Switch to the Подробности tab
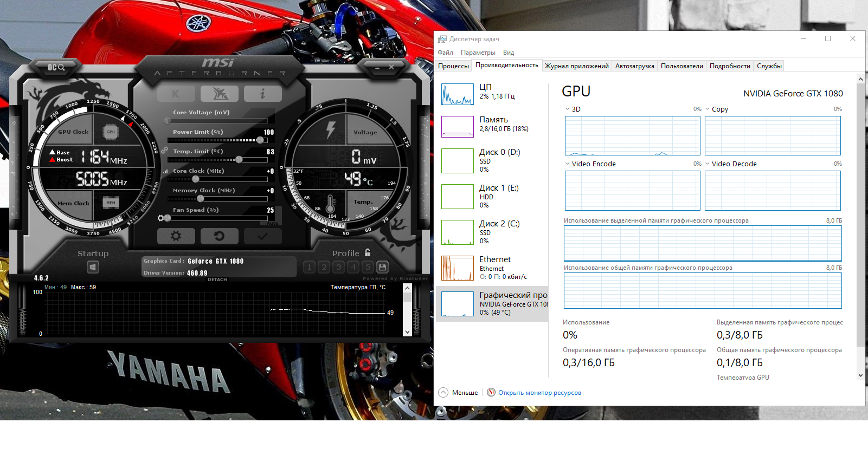The height and width of the screenshot is (468, 868). coord(730,66)
